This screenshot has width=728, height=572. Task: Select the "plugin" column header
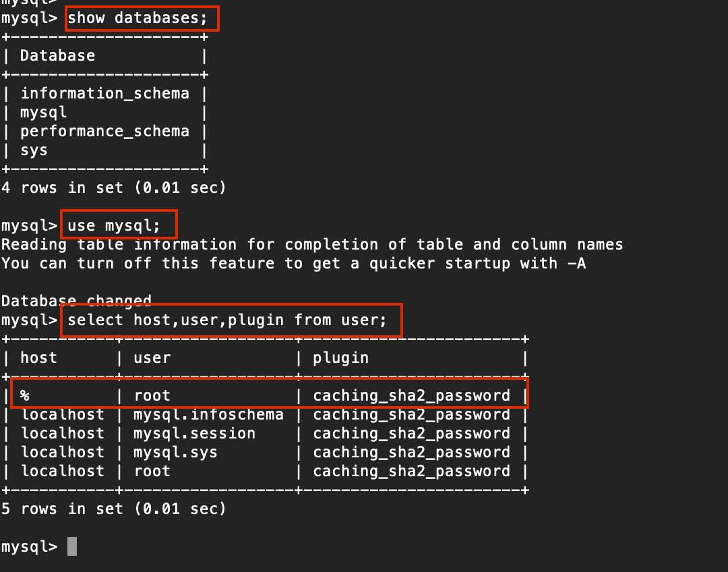(340, 357)
